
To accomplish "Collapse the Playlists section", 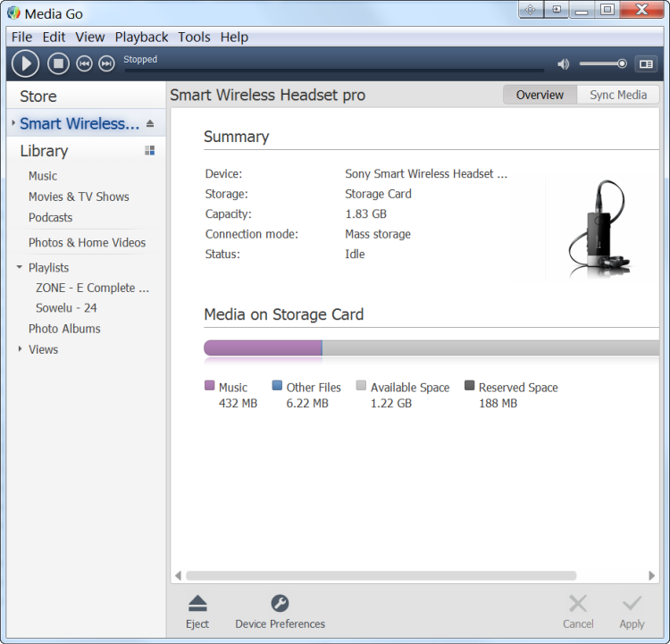I will point(20,267).
